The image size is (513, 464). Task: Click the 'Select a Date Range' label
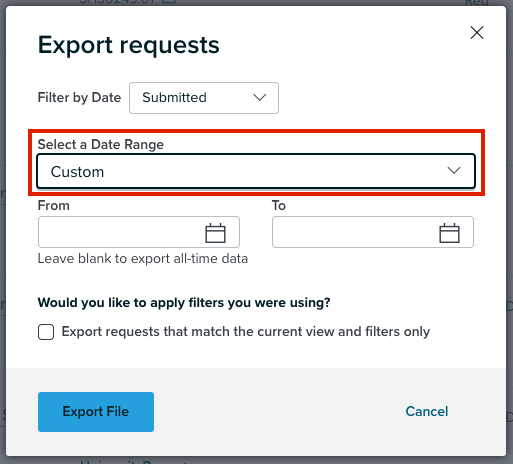[x=101, y=144]
